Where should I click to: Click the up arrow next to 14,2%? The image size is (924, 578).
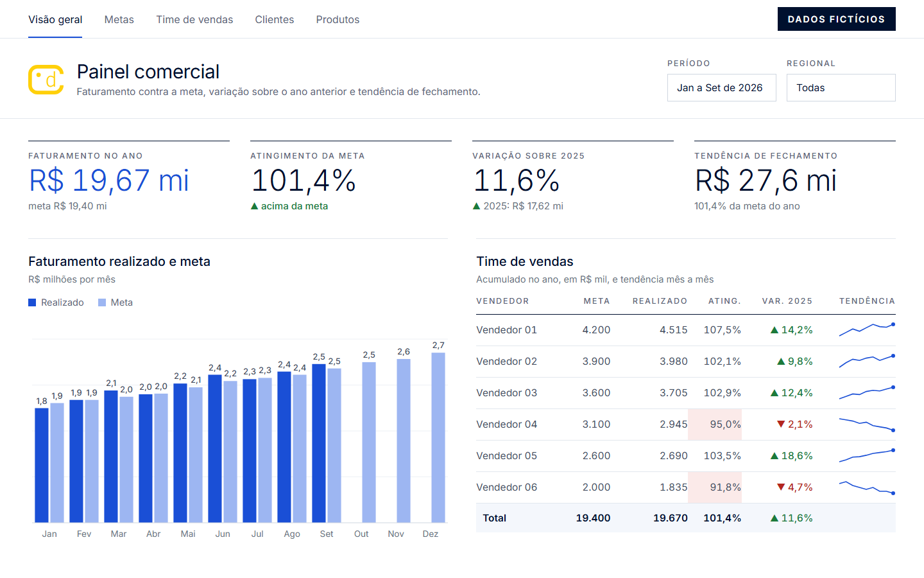pyautogui.click(x=774, y=330)
